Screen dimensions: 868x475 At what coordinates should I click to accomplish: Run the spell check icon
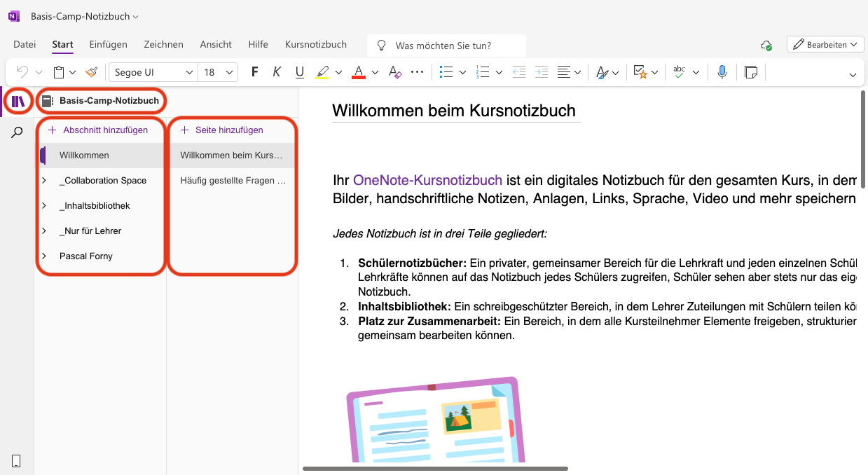point(678,71)
